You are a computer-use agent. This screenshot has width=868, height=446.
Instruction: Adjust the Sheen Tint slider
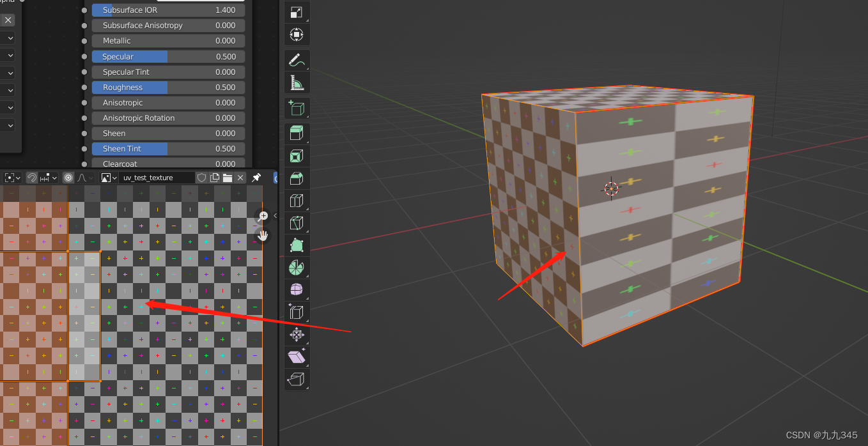tap(168, 148)
